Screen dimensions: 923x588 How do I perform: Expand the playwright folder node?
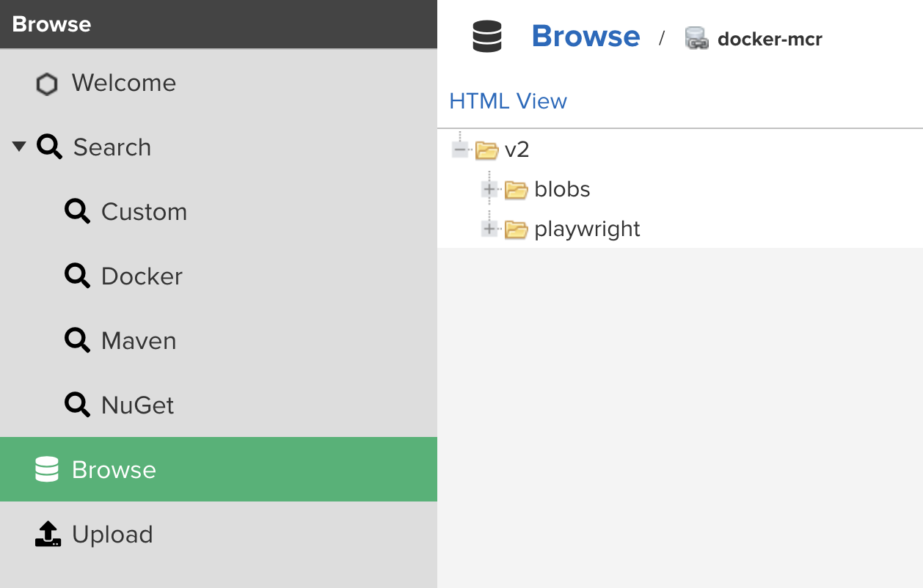[489, 229]
